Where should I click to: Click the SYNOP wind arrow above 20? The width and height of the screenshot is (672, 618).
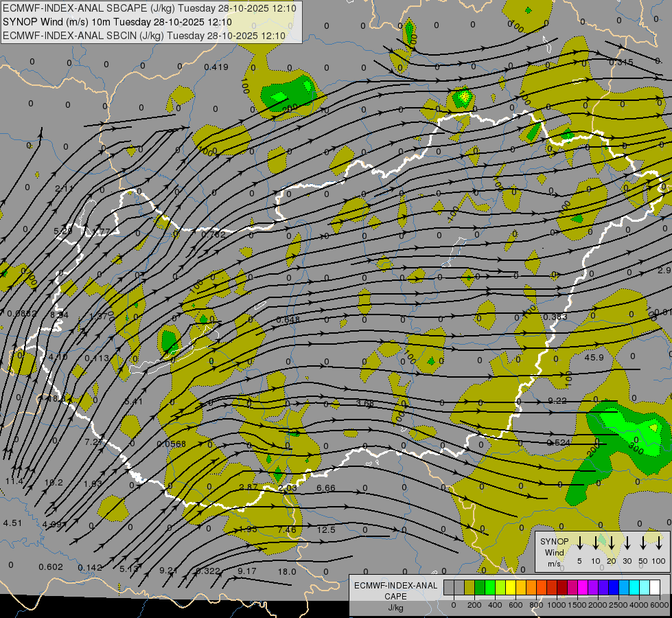pos(612,542)
